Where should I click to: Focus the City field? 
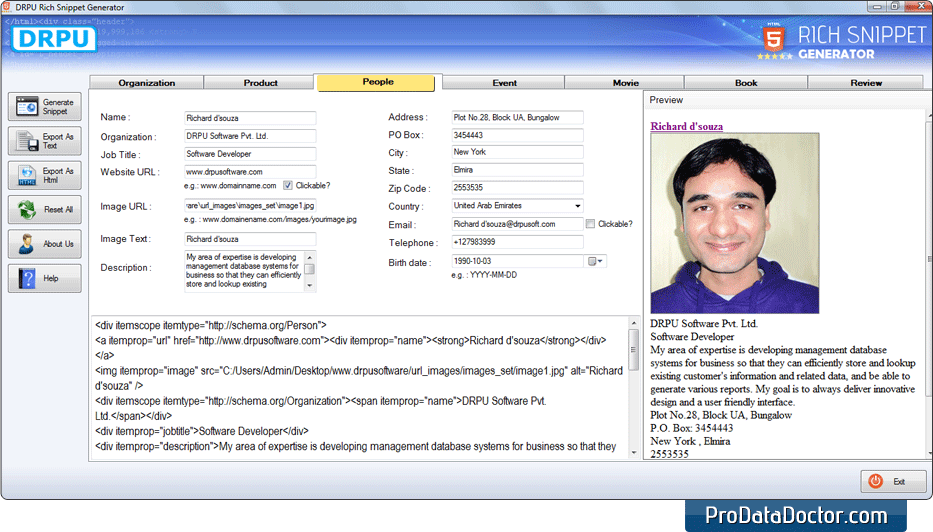(517, 152)
